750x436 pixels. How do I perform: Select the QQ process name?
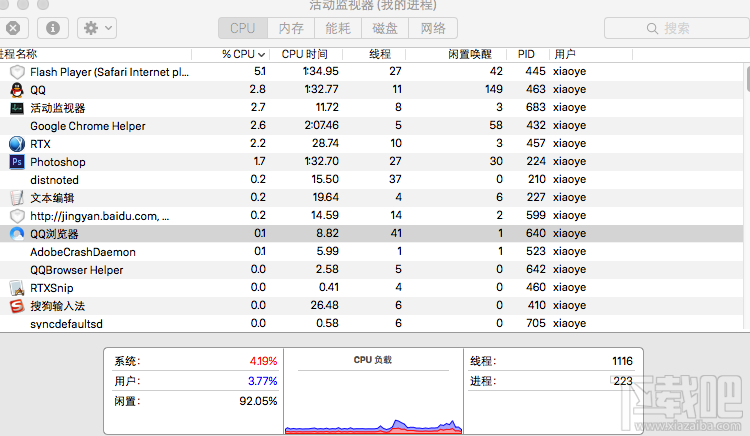click(x=38, y=90)
